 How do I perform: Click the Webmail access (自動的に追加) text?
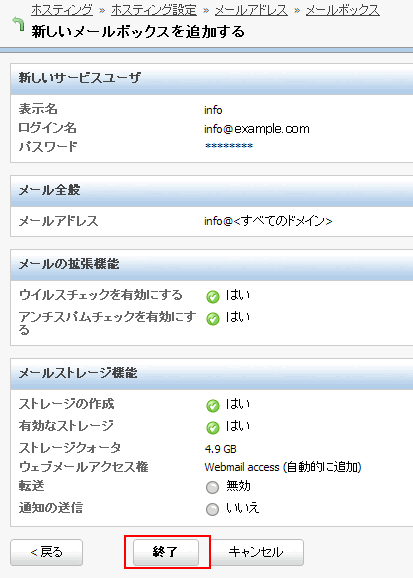(283, 467)
